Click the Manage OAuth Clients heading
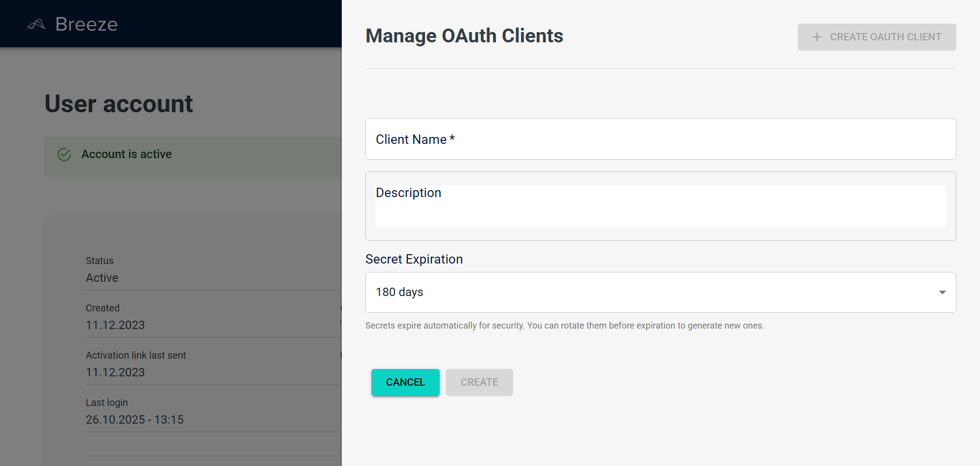This screenshot has height=466, width=980. (x=464, y=35)
